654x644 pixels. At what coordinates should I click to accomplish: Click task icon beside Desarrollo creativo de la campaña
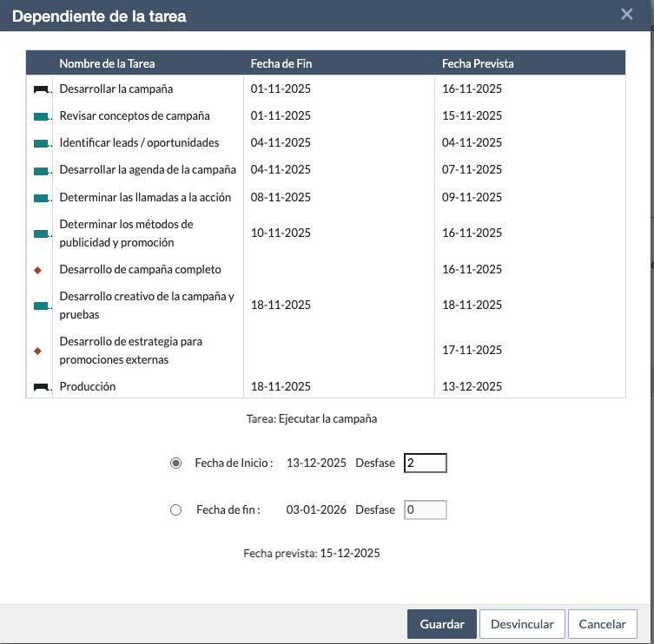pos(40,306)
